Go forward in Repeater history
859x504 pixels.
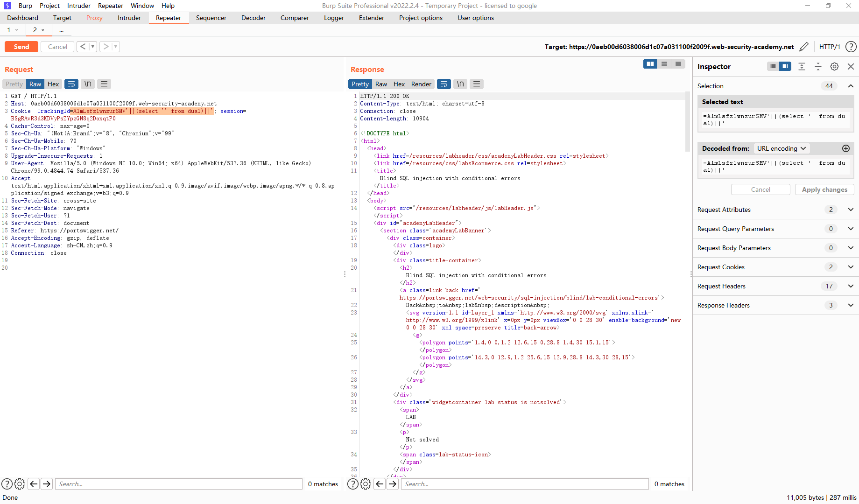pyautogui.click(x=106, y=47)
